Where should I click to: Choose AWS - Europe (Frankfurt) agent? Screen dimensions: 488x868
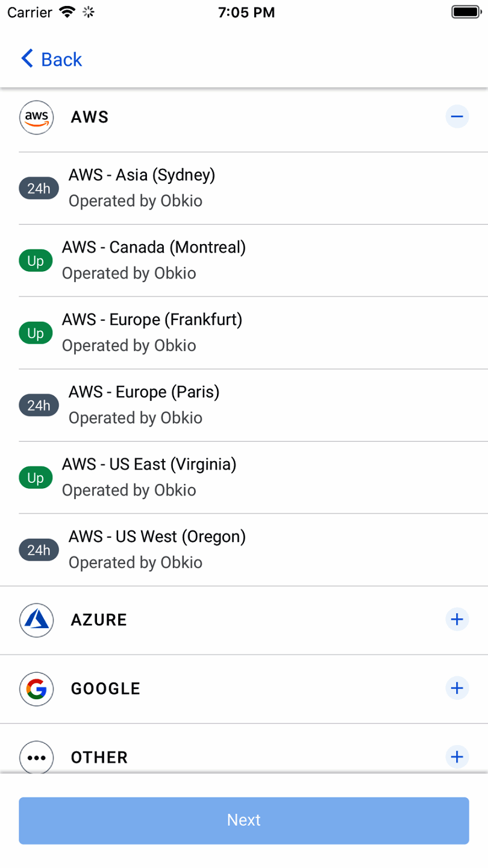coord(152,319)
